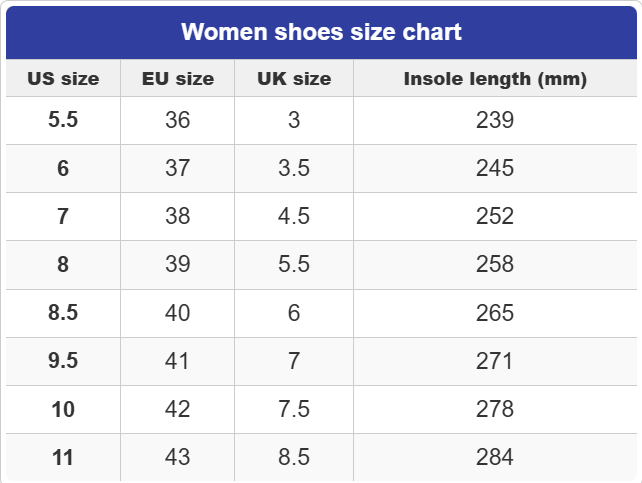This screenshot has height=483, width=642.
Task: Click the 'UK size' column header
Action: point(294,79)
